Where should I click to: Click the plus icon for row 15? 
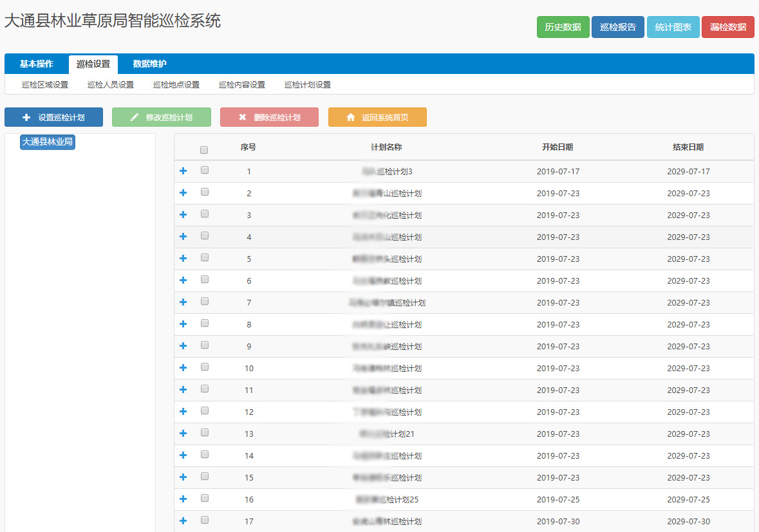click(183, 477)
